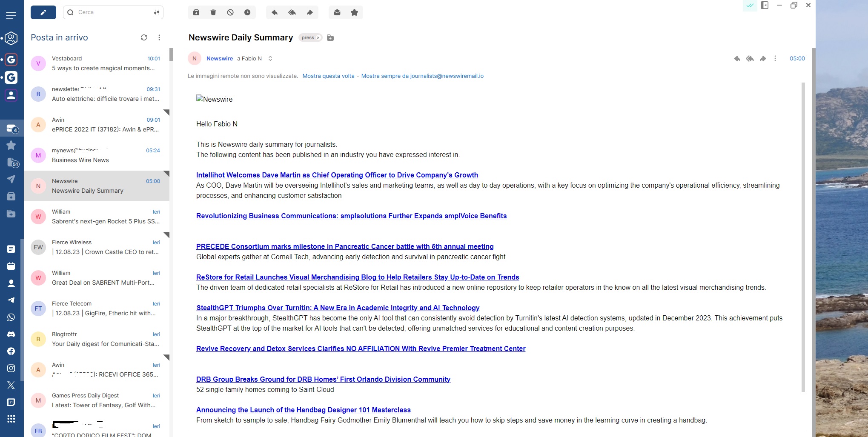
Task: Open Telegram from the sidebar
Action: [x=11, y=300]
